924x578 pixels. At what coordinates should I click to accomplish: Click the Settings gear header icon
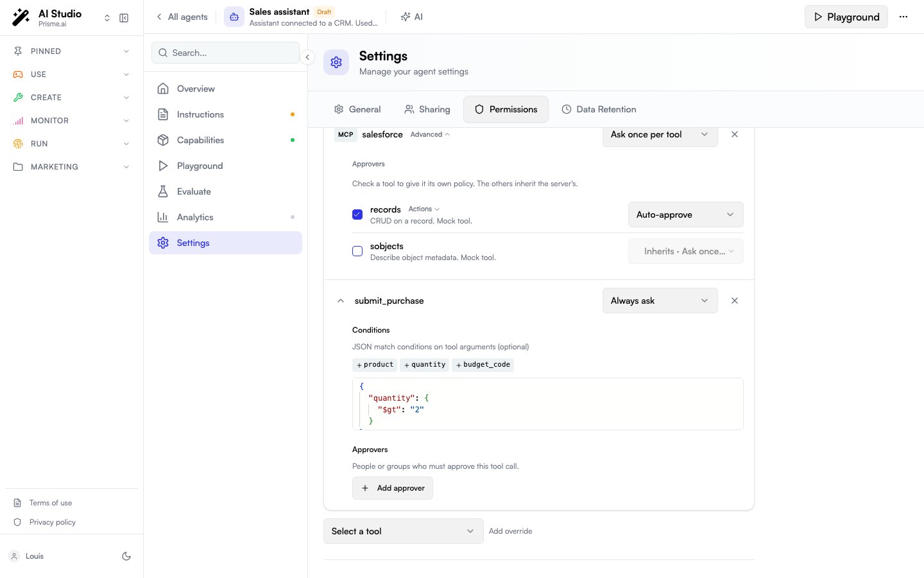336,62
